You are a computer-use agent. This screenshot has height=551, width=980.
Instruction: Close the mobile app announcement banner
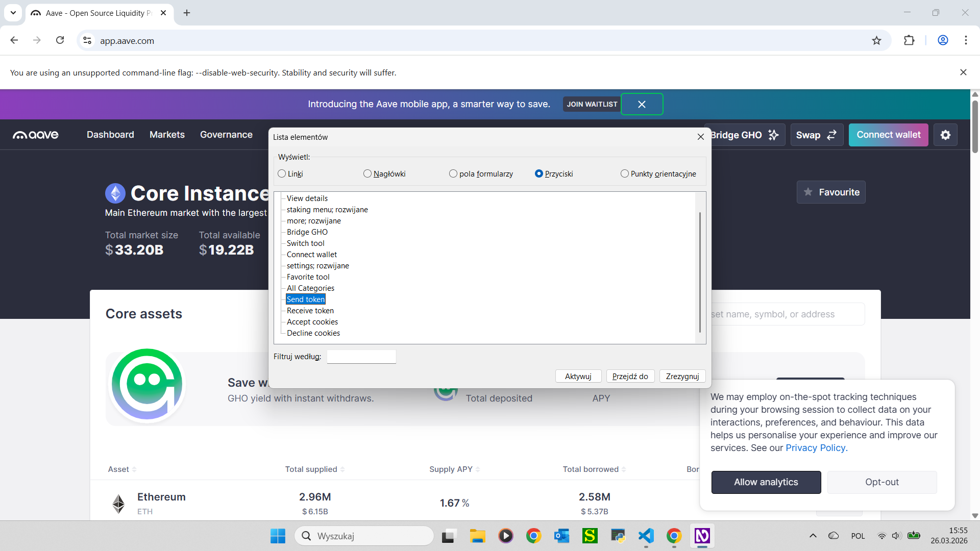642,104
